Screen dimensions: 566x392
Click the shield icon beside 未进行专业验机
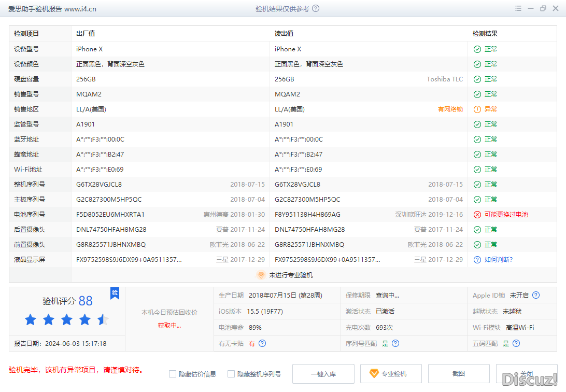[261, 275]
